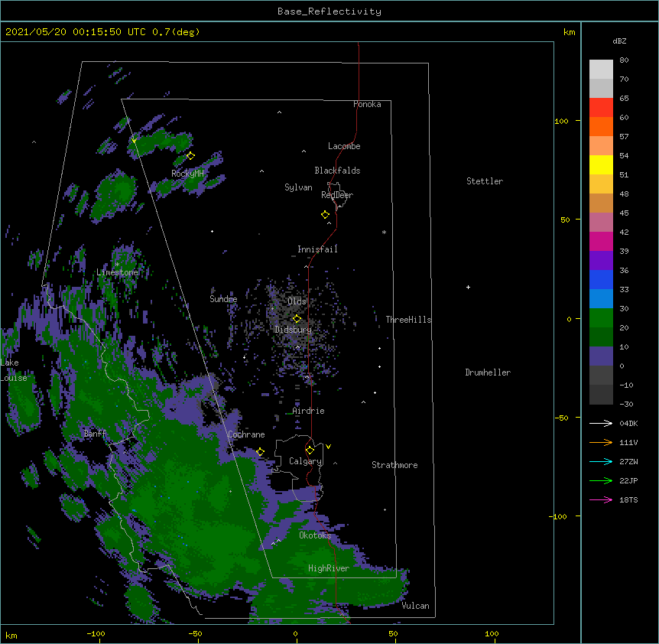Click the Sylvan label on map
This screenshot has height=644, width=659.
tap(298, 187)
